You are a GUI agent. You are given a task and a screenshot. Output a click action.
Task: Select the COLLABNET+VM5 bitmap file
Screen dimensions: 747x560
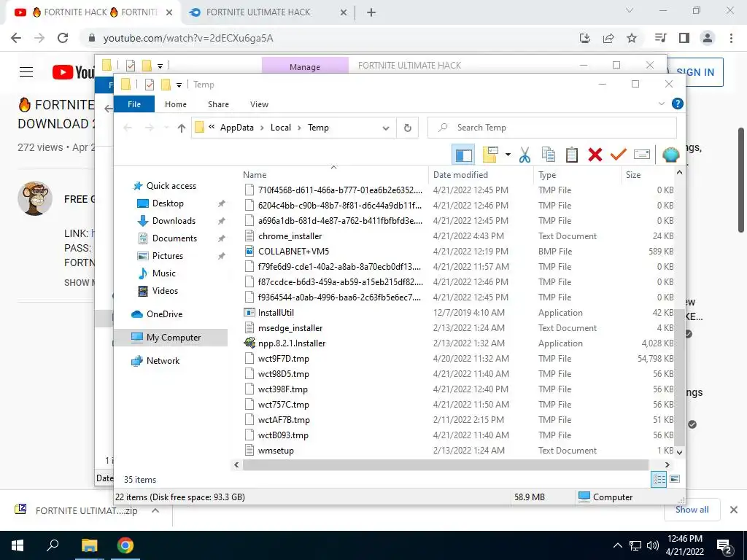[293, 252]
